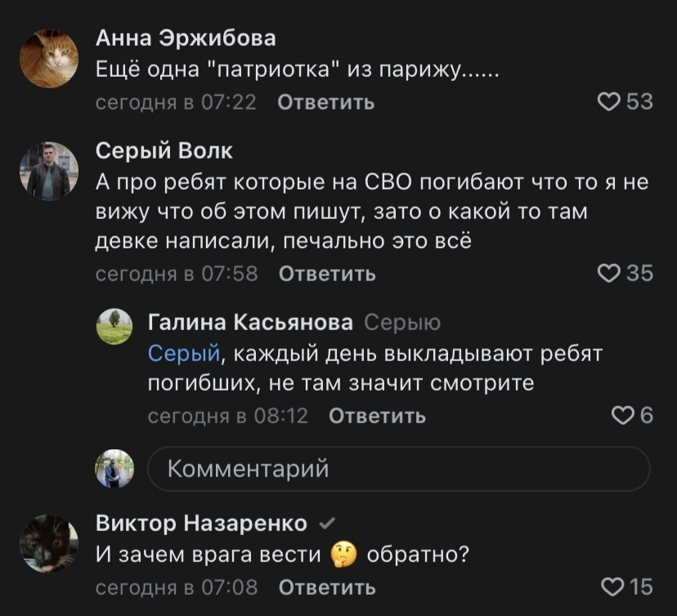Open Серый Волк's profile avatar
This screenshot has height=616, width=677.
pyautogui.click(x=49, y=172)
